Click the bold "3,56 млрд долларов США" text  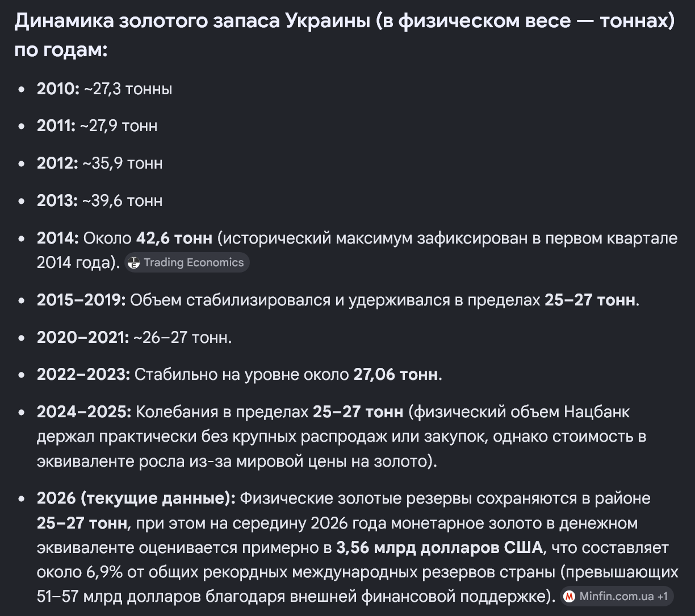pyautogui.click(x=440, y=548)
